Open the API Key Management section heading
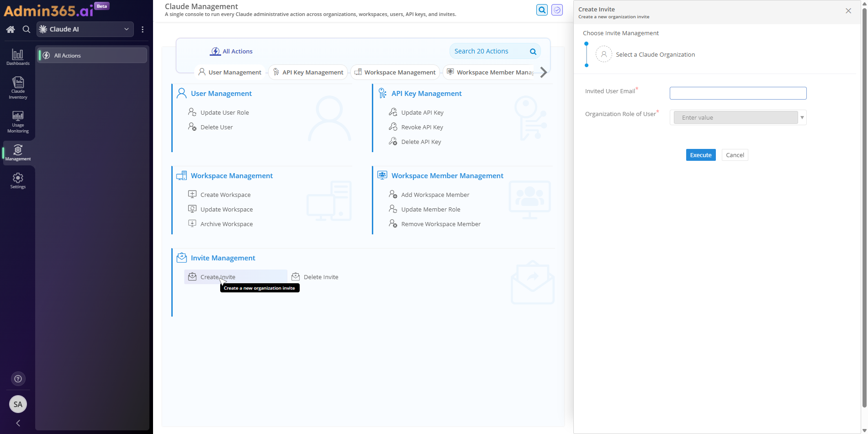Viewport: 868px width, 434px height. coord(426,93)
